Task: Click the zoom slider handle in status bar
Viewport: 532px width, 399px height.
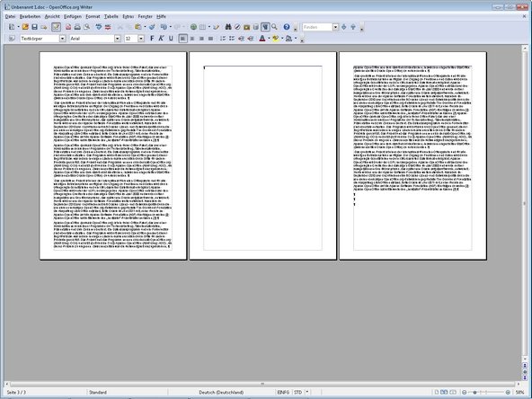Action: pyautogui.click(x=474, y=392)
